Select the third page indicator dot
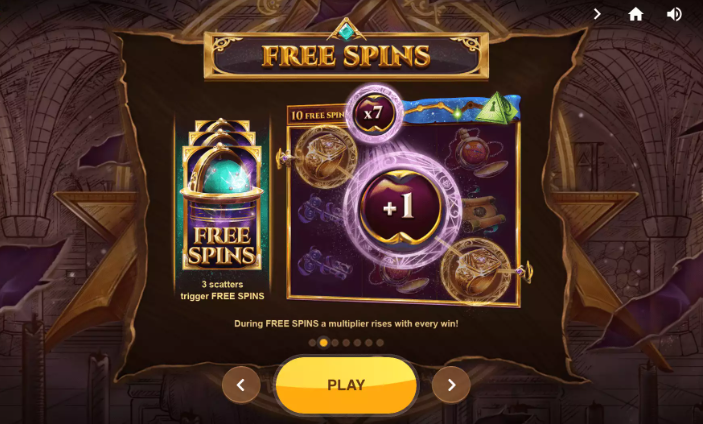The width and height of the screenshot is (703, 424). pos(335,343)
